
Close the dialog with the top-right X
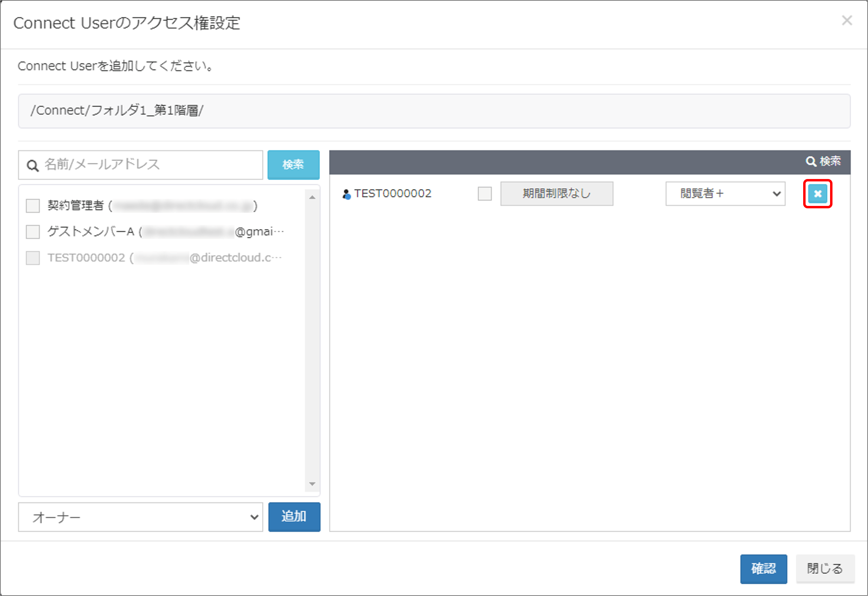click(x=847, y=21)
